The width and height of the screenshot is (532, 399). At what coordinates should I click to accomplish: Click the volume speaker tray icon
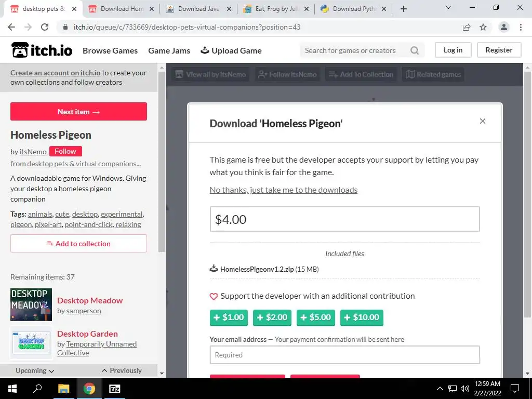(x=465, y=389)
